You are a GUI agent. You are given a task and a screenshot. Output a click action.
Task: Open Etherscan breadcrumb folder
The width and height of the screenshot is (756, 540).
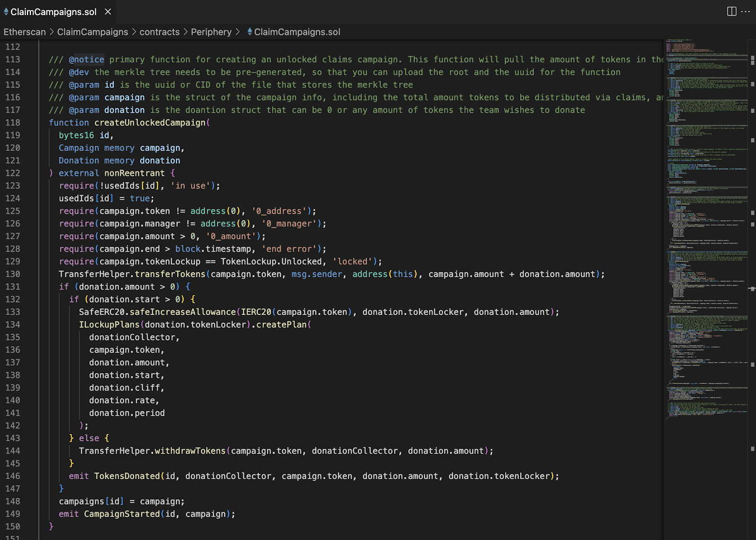(25, 32)
